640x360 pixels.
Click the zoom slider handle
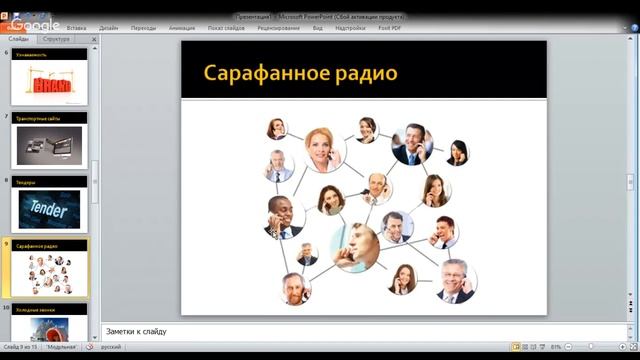[x=591, y=347]
